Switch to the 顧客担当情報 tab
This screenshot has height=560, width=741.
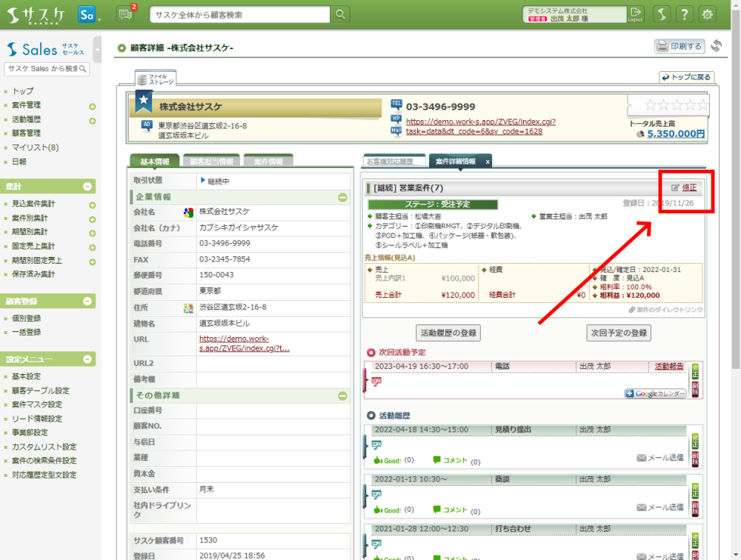pyautogui.click(x=211, y=161)
